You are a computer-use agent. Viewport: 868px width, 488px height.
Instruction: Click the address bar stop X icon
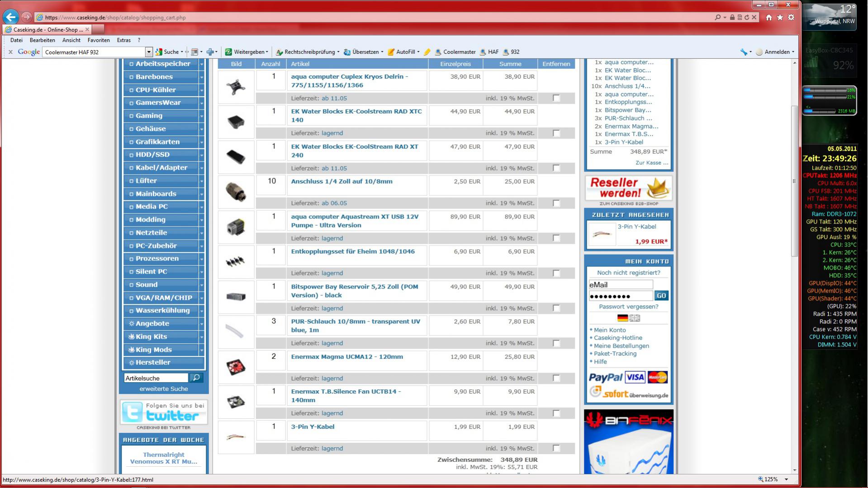point(754,17)
